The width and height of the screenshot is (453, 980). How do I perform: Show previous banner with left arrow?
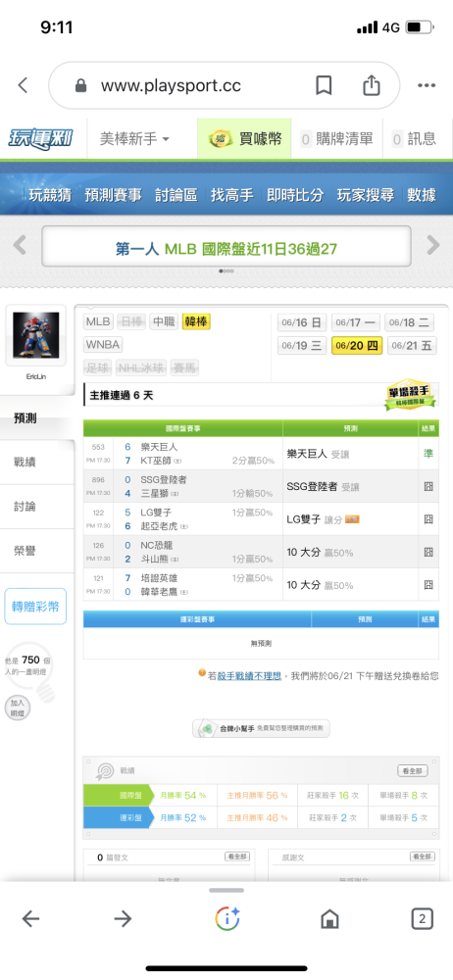[20, 246]
